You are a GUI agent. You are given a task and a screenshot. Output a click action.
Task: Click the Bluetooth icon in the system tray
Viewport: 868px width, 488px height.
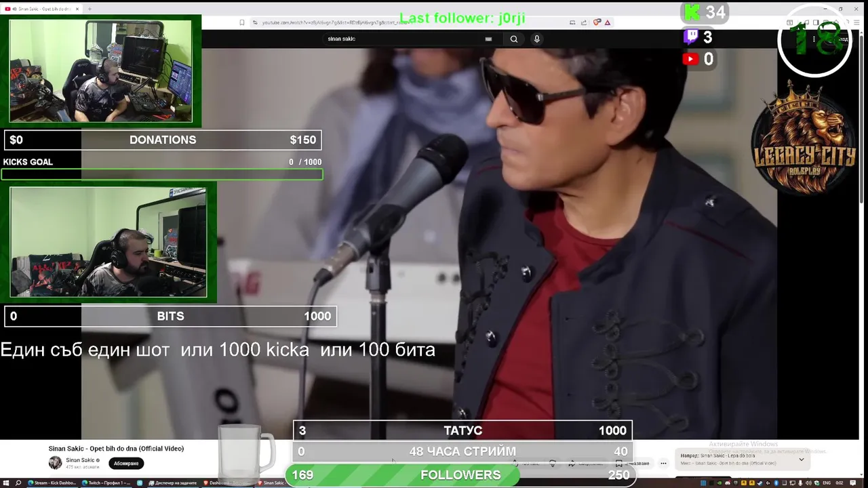click(x=776, y=483)
